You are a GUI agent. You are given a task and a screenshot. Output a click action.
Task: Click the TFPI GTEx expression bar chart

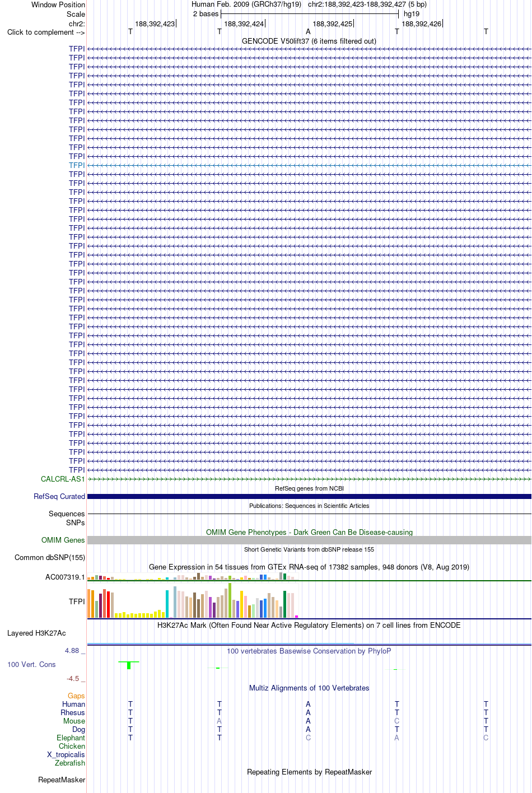(193, 601)
